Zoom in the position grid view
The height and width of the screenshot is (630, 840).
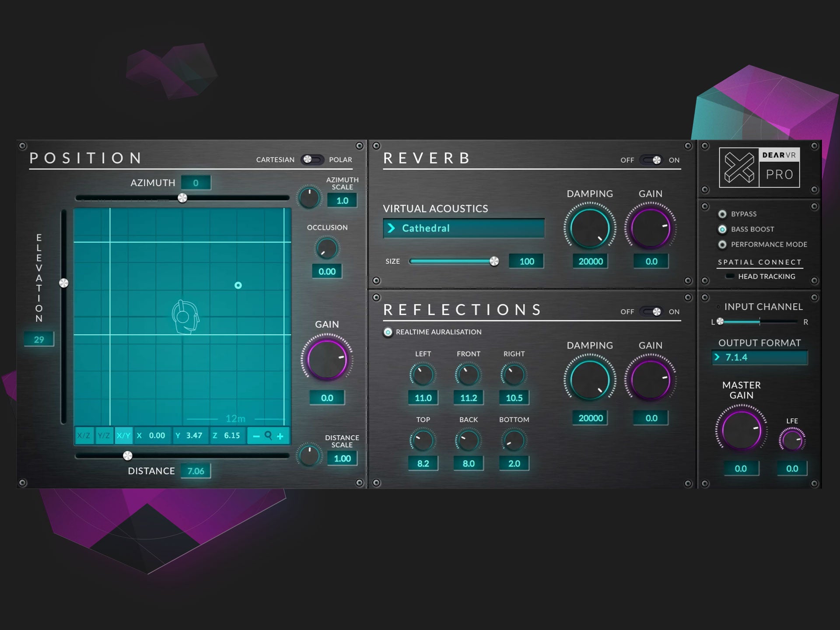coord(280,436)
